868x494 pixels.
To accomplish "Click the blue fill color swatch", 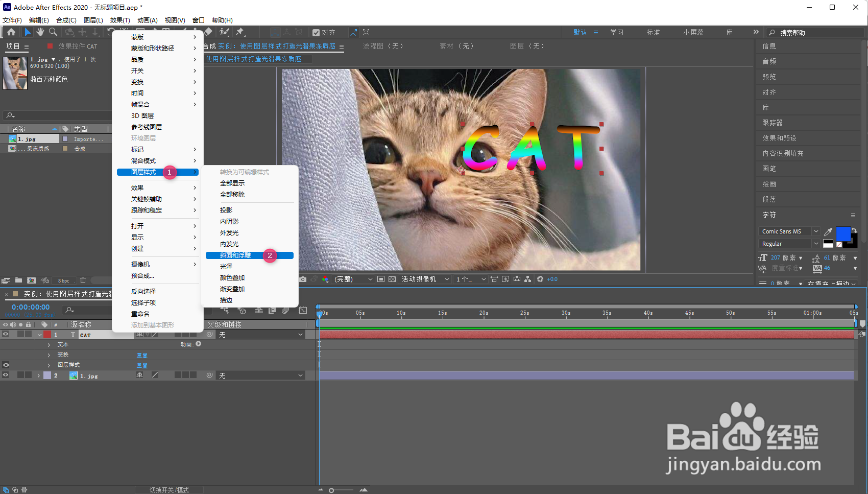I will point(843,234).
